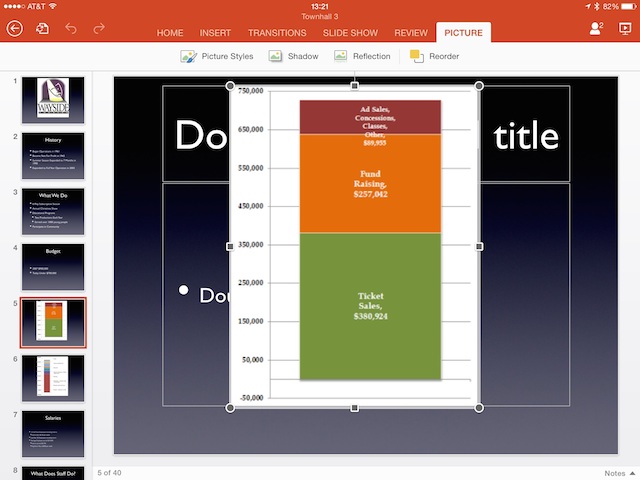The height and width of the screenshot is (480, 640).
Task: Open the SLIDE SHOW tab
Action: (x=350, y=33)
